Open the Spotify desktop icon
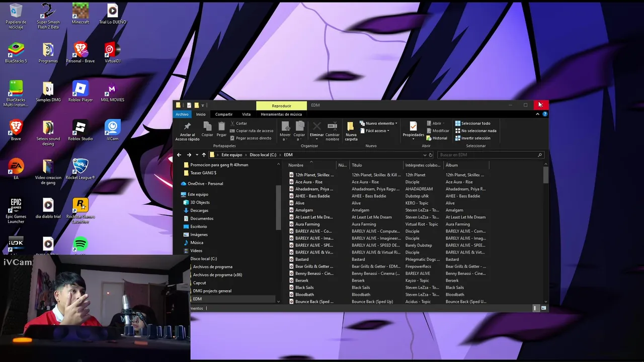This screenshot has width=644, height=362. click(80, 244)
